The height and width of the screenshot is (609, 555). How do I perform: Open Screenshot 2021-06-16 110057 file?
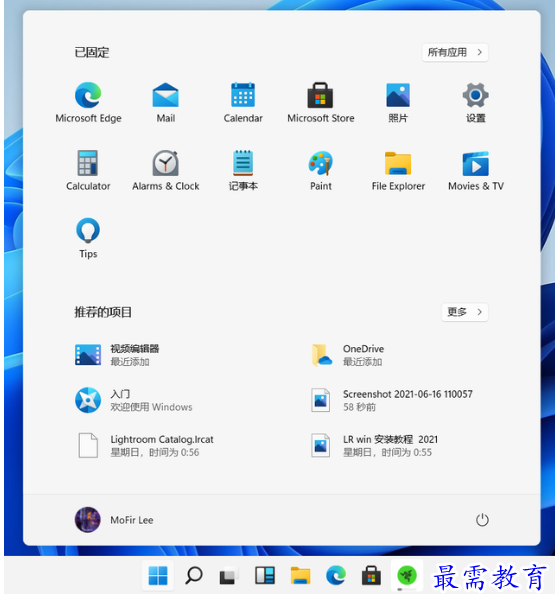pos(391,400)
